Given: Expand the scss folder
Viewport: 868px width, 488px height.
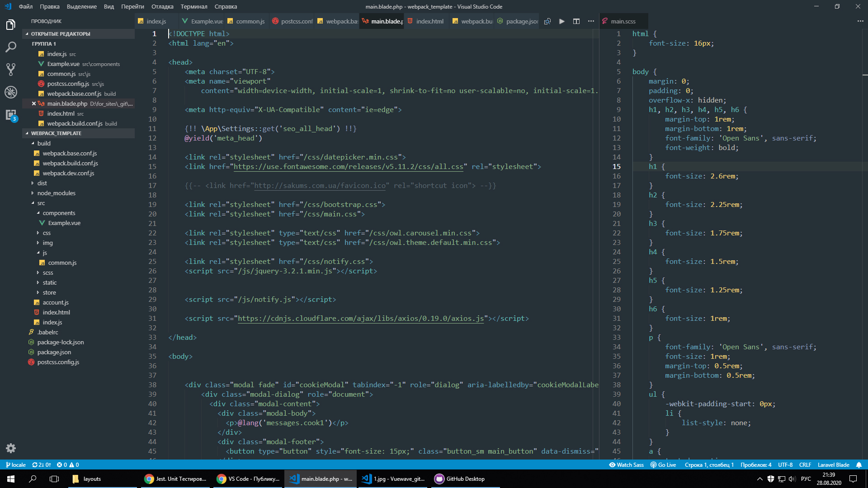Looking at the screenshot, I should click(48, 272).
